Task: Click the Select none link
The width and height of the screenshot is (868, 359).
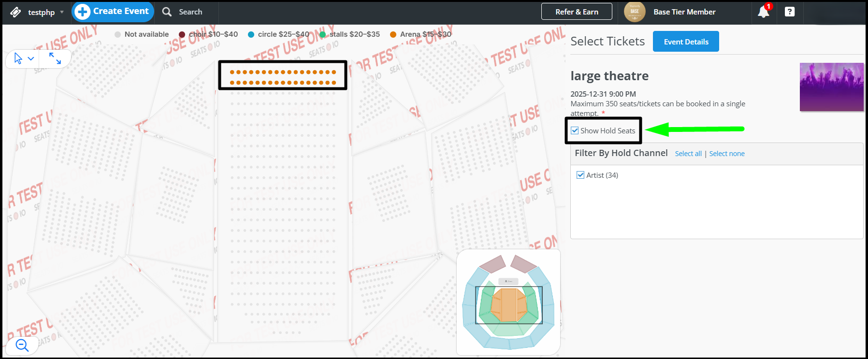Action: pyautogui.click(x=727, y=154)
